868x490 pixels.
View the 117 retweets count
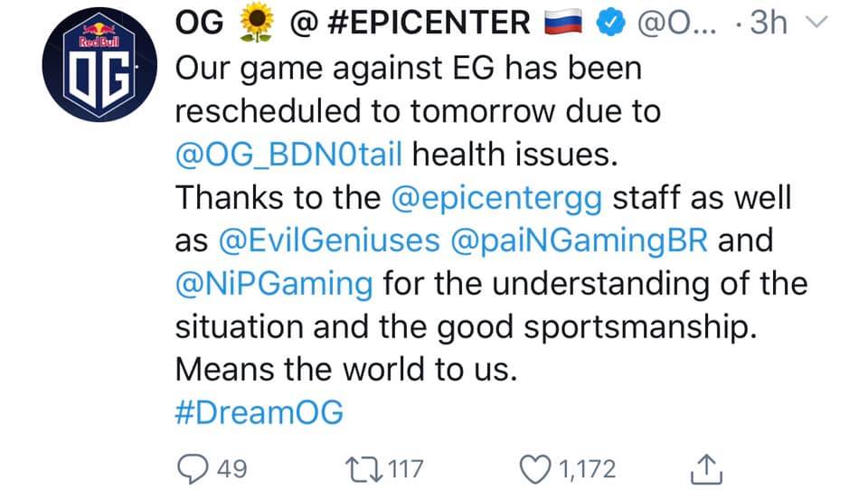tap(406, 469)
